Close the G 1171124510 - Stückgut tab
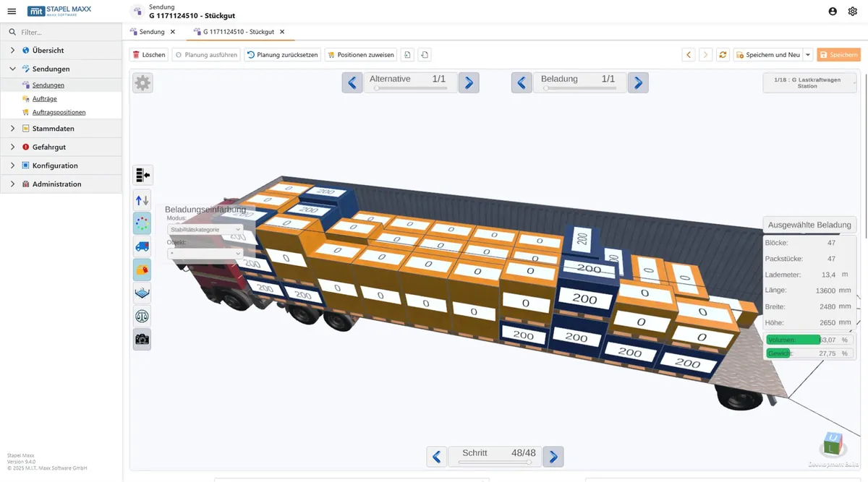 pyautogui.click(x=282, y=32)
